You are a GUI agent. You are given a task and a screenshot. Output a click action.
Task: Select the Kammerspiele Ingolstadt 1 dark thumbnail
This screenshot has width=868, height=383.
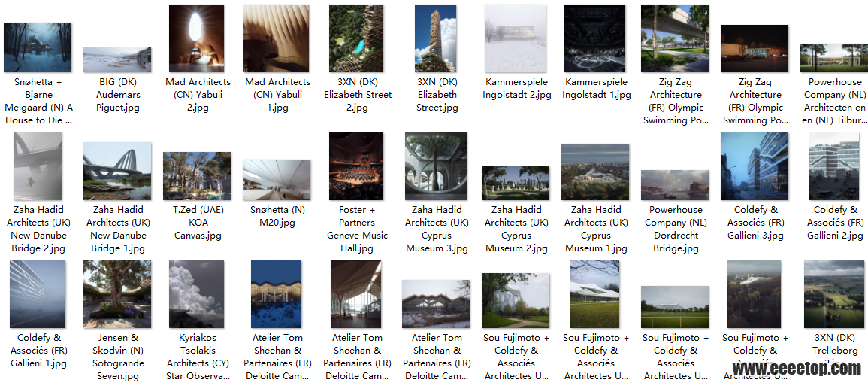[595, 38]
